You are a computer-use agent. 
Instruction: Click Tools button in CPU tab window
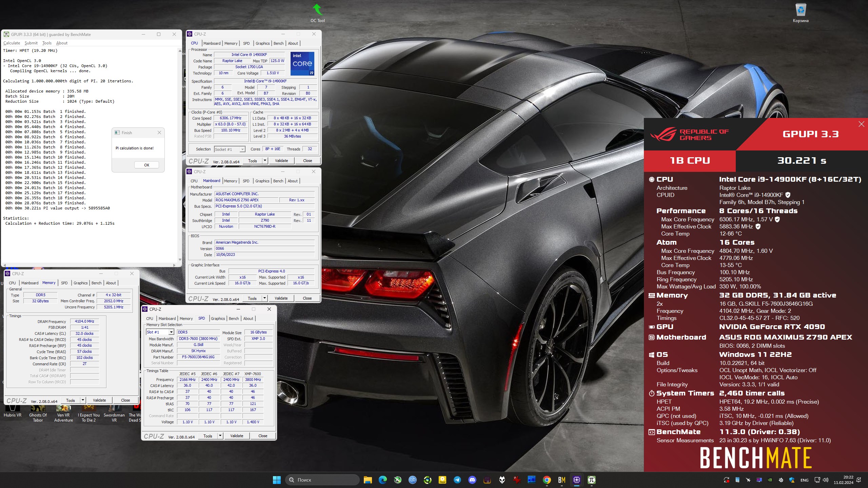(253, 161)
